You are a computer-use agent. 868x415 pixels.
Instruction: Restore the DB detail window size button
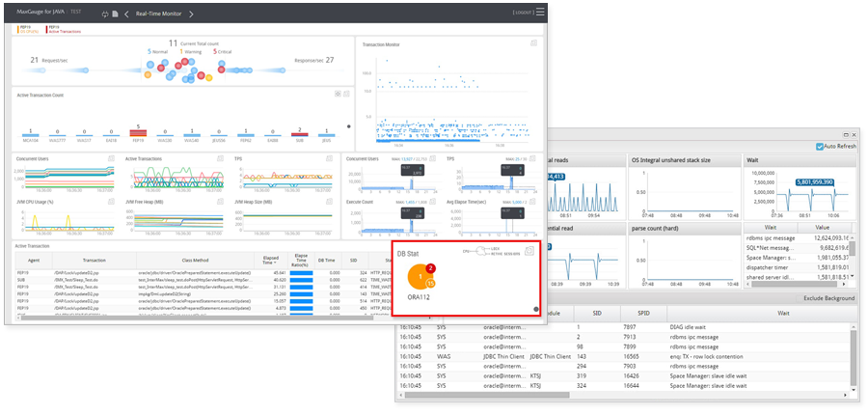tap(846, 135)
